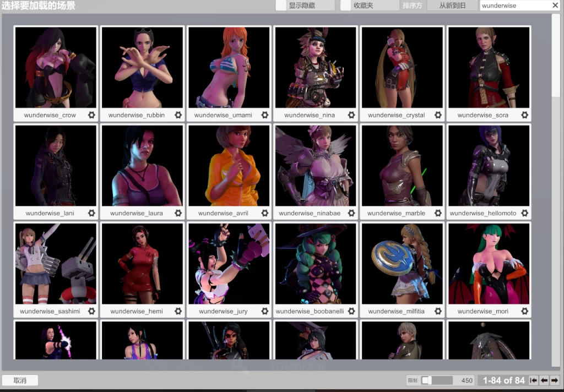Load the wunderwise_sashimi scene thumbnail
This screenshot has height=392, width=564.
coord(56,264)
